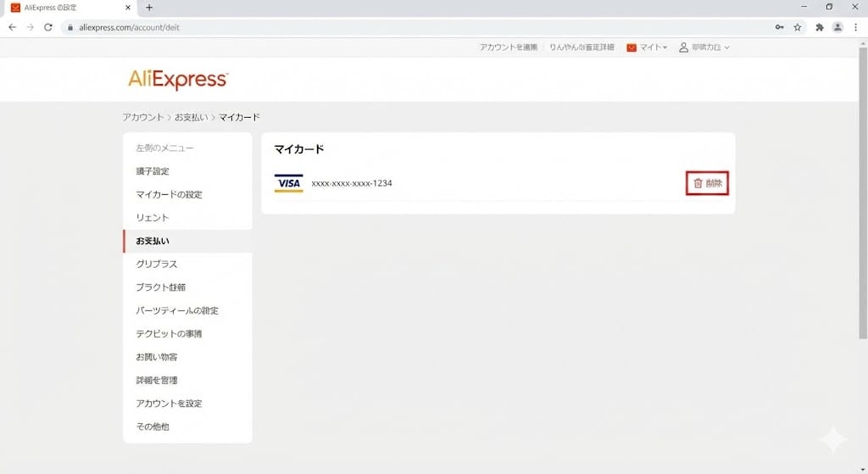This screenshot has width=868, height=474.
Task: Click the VISA card logo
Action: point(288,183)
